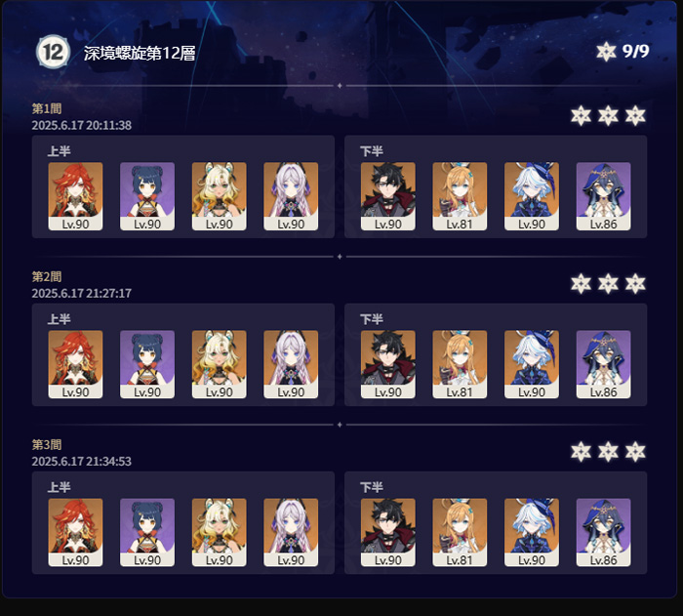Select lavender-haired character in chamber 3 first half

(291, 532)
